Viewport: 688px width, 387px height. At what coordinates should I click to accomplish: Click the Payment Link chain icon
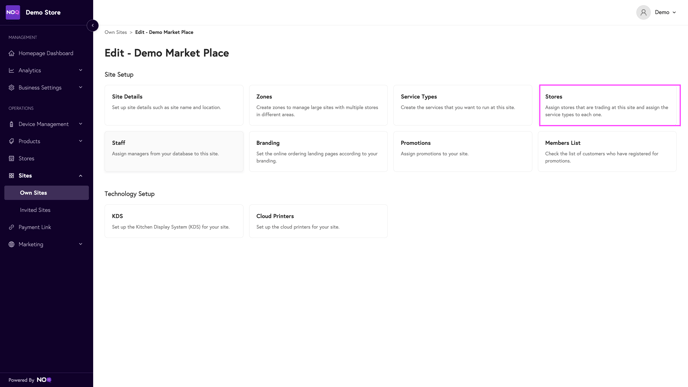click(x=11, y=227)
